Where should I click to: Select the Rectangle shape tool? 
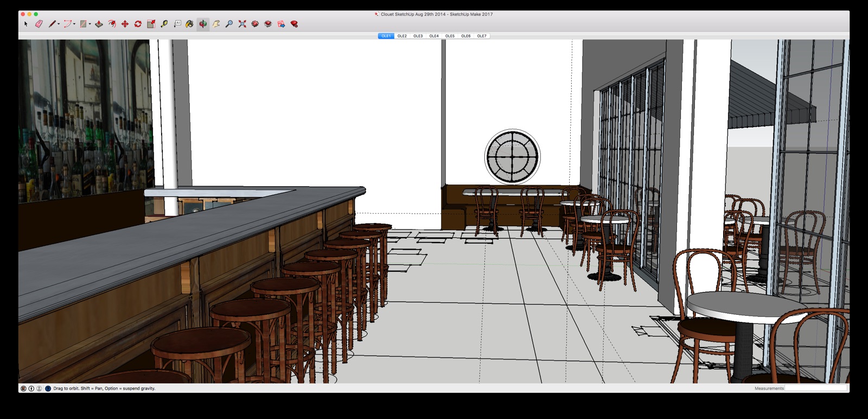[x=83, y=24]
